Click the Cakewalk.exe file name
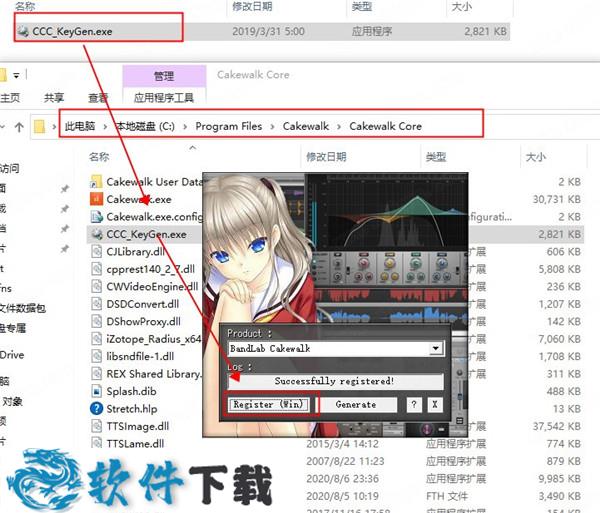The image size is (600, 513). click(x=139, y=199)
